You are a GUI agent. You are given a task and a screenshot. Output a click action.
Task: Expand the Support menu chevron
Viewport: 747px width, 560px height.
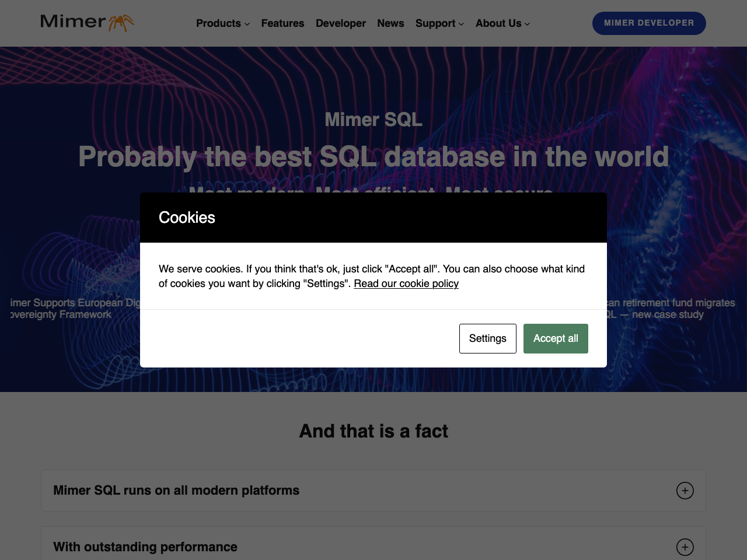pos(461,24)
